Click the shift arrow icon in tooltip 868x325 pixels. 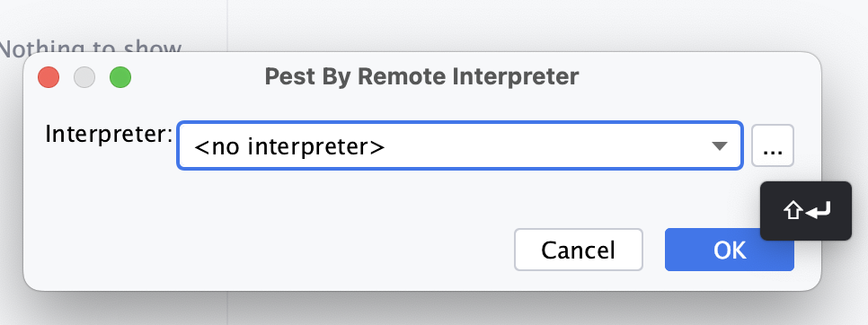tap(793, 211)
